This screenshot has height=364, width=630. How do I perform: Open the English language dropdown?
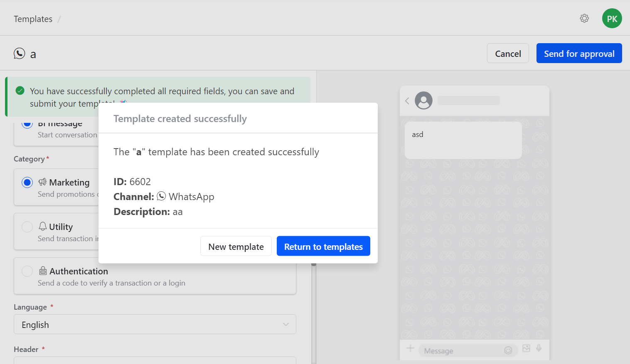tap(155, 324)
